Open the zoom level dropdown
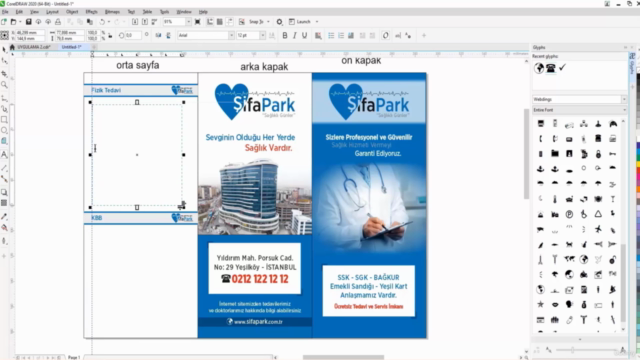The width and height of the screenshot is (640, 360). pyautogui.click(x=189, y=22)
